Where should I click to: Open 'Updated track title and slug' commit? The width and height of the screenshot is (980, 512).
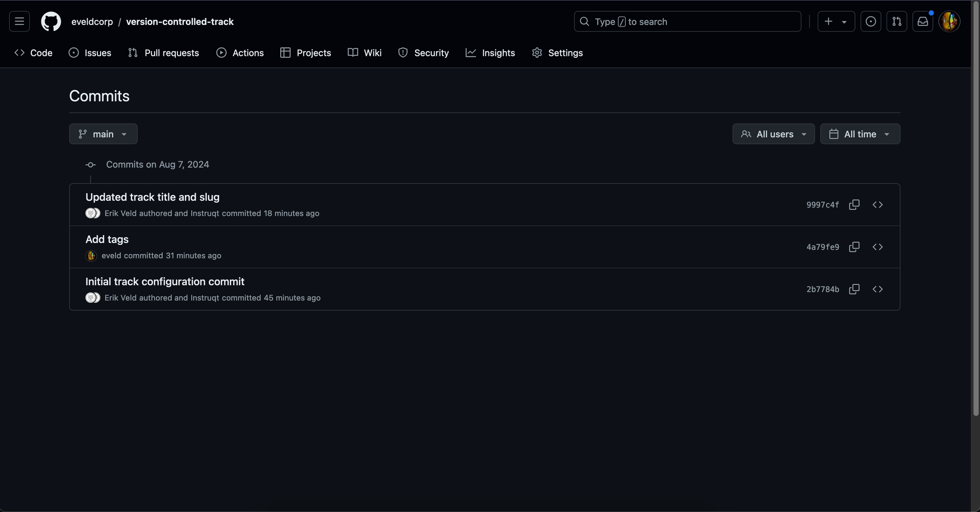pyautogui.click(x=152, y=197)
